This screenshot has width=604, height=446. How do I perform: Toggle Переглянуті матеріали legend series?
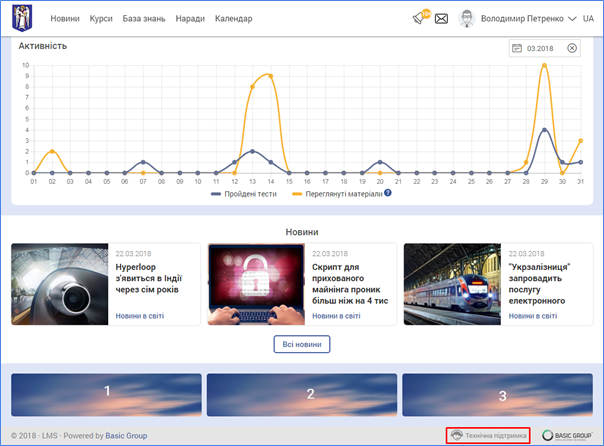coord(336,193)
